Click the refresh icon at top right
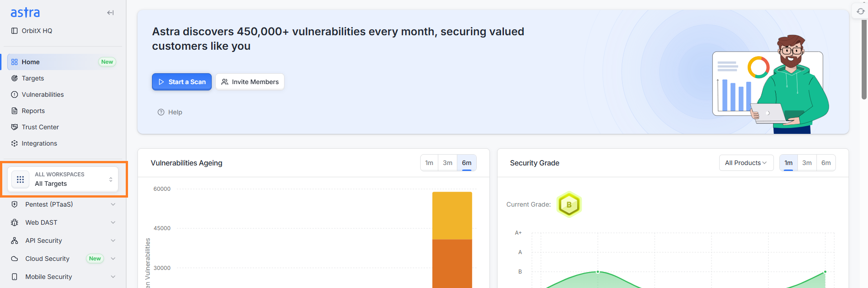868x288 pixels. point(861,11)
